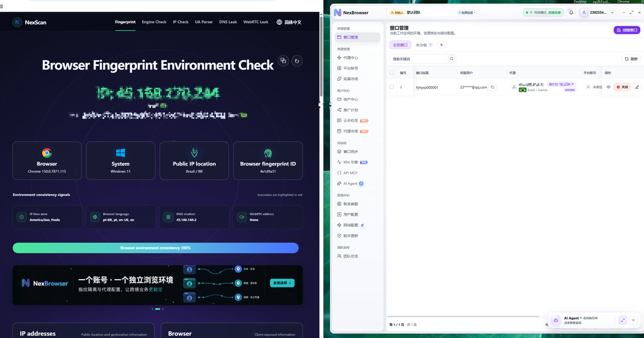Image resolution: width=644 pixels, height=338 pixels.
Task: Open the Fingerprint tab on NexScan
Action: [x=125, y=22]
